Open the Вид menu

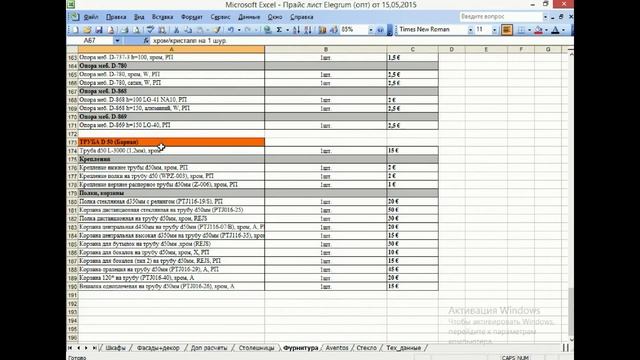(139, 17)
